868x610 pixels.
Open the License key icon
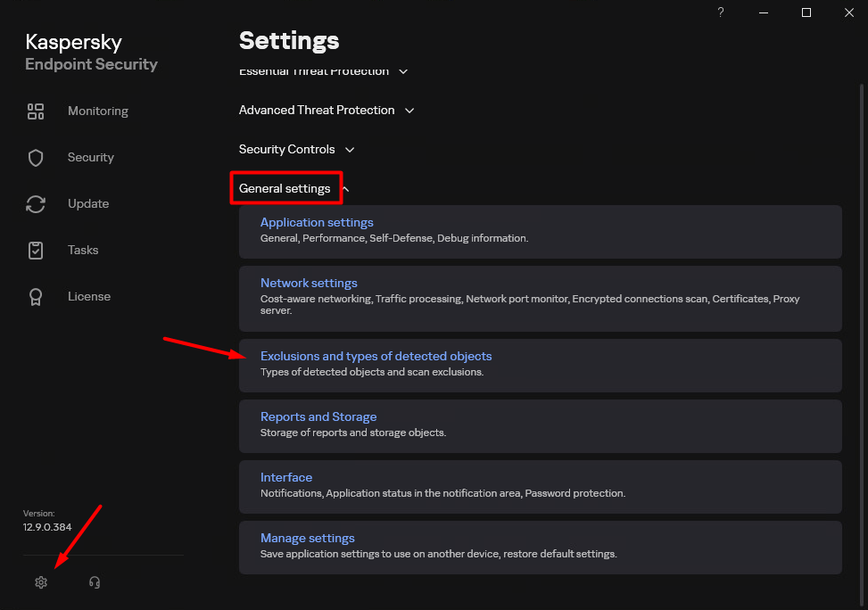pyautogui.click(x=36, y=296)
